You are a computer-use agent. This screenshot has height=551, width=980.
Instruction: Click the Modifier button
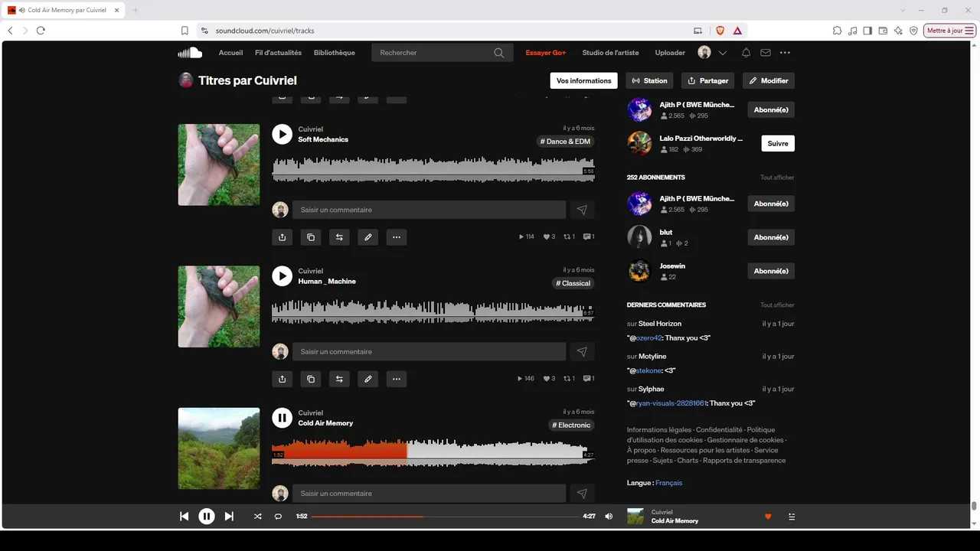769,80
